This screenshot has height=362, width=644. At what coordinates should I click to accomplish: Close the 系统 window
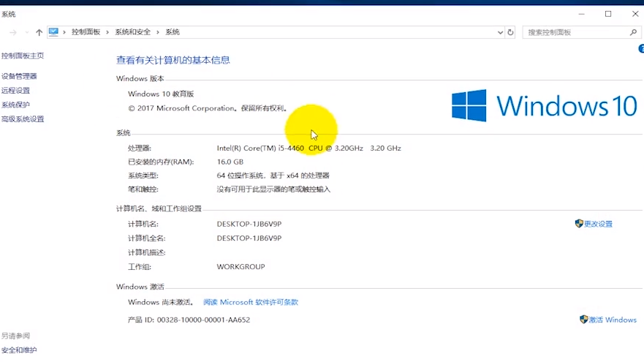(x=635, y=14)
